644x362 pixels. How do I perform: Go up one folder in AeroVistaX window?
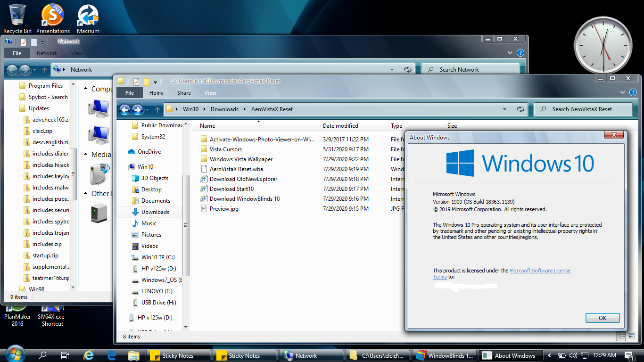(157, 109)
